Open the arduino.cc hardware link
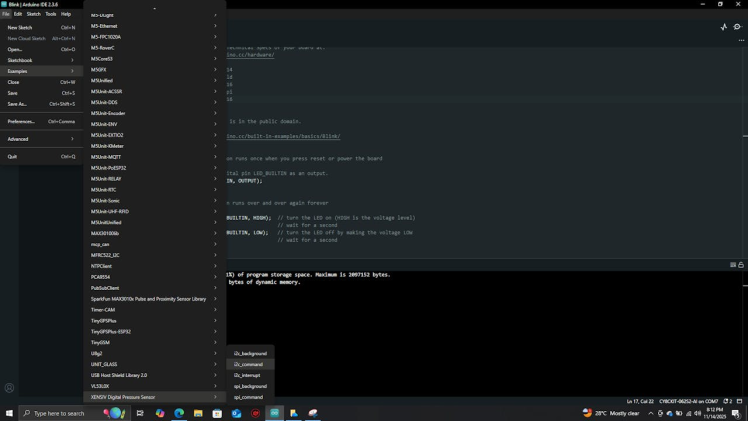The image size is (748, 421). tap(250, 55)
